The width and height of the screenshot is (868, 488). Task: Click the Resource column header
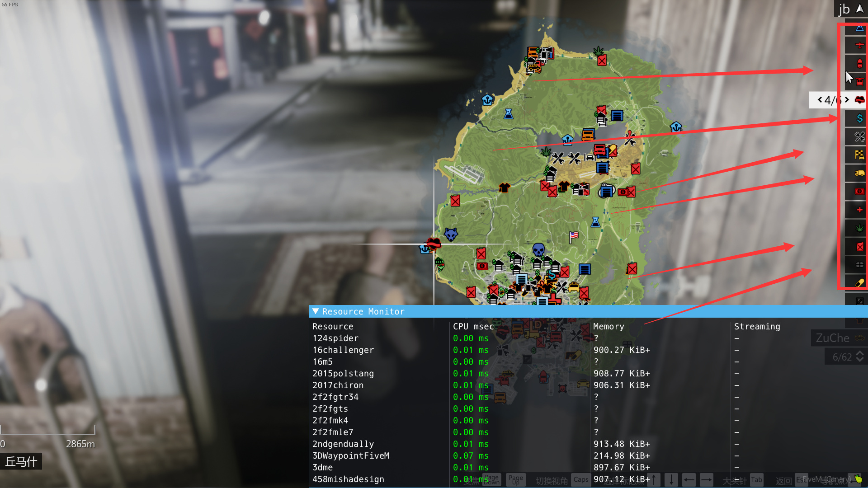coord(333,326)
